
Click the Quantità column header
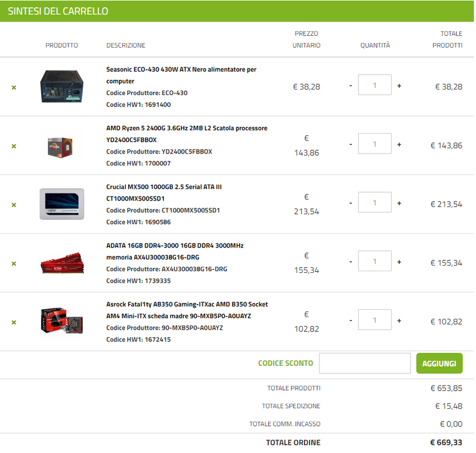(375, 45)
